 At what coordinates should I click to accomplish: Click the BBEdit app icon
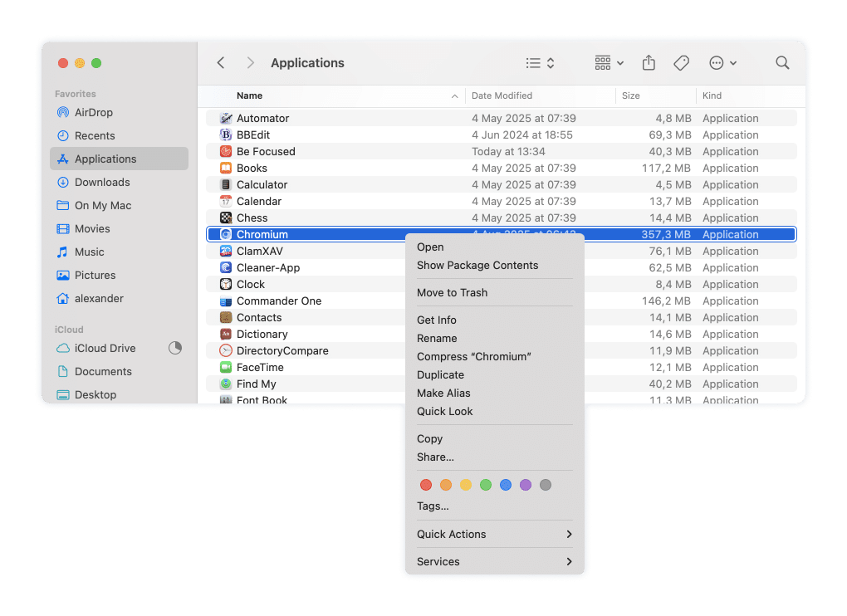point(226,135)
